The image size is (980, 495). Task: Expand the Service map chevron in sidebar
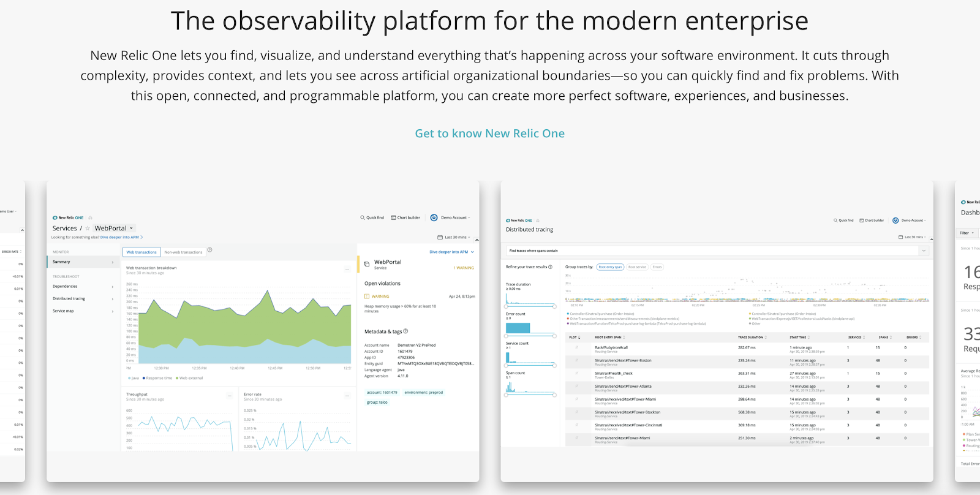point(113,311)
